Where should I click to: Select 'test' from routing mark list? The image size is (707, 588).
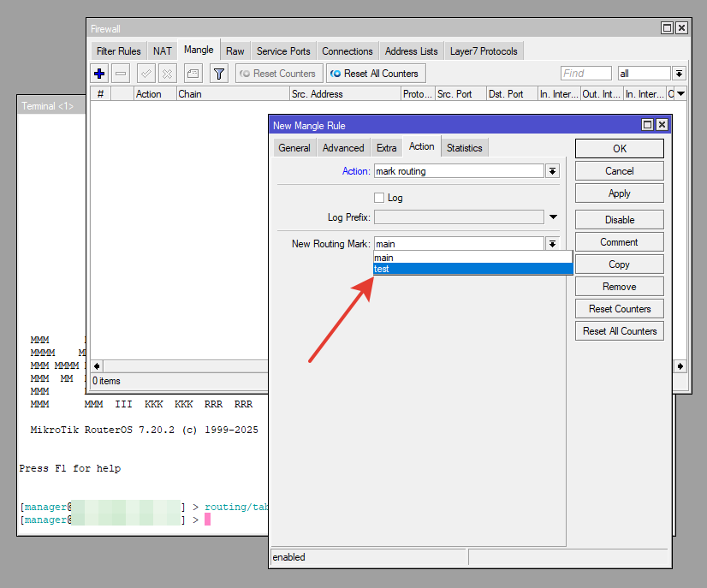click(x=472, y=269)
